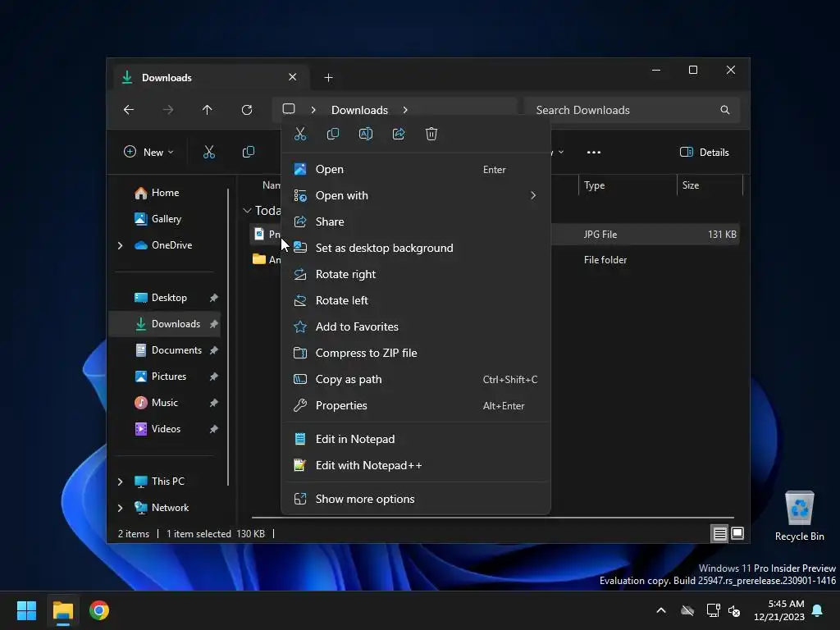Choose Open from the context menu

click(416, 169)
